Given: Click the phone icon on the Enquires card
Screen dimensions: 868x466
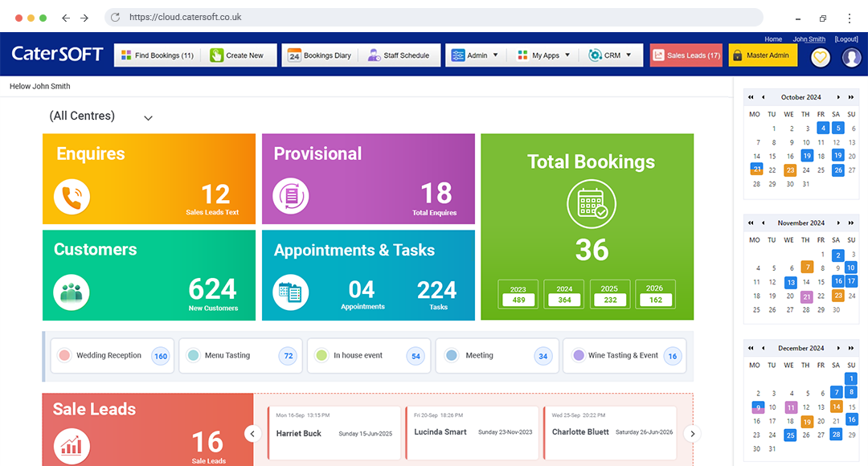Looking at the screenshot, I should 72,195.
